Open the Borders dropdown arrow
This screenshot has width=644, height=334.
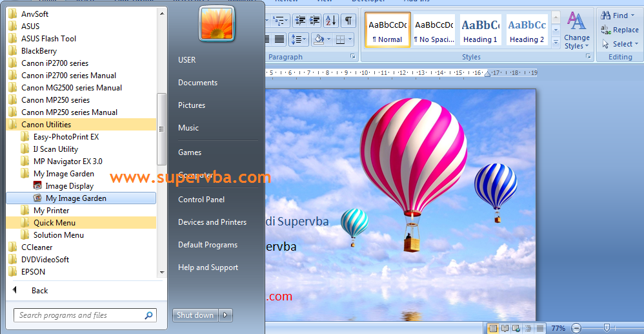coord(350,39)
